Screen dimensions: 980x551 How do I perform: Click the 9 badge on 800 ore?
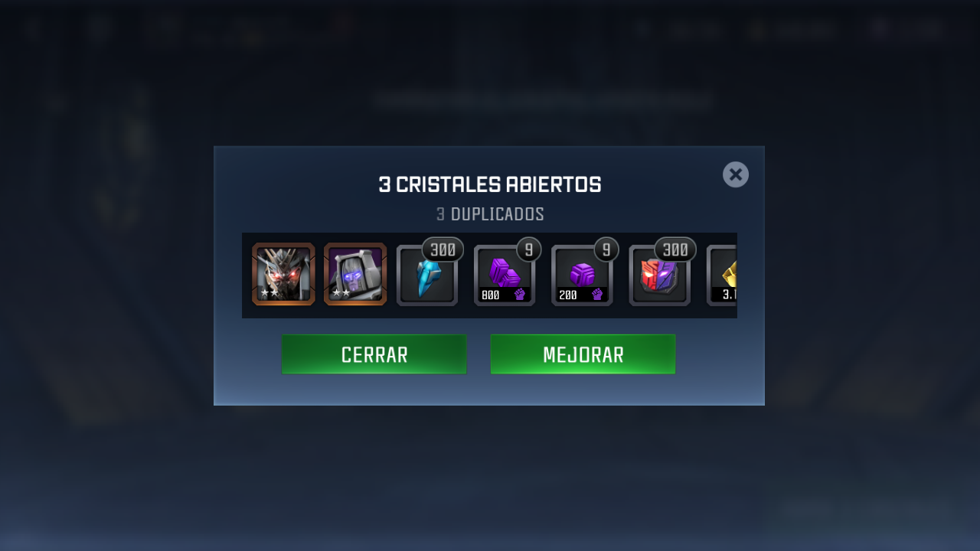point(529,249)
